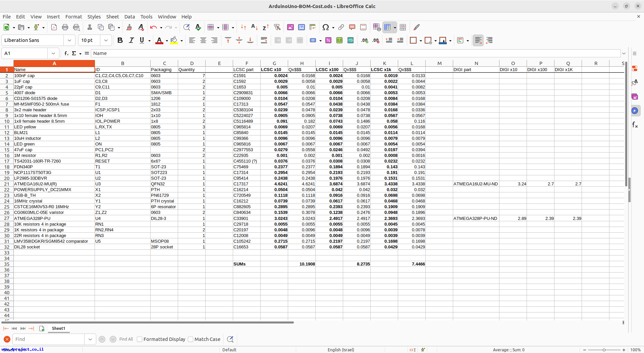Open the Name Box dropdown
This screenshot has height=353, width=644.
(53, 53)
